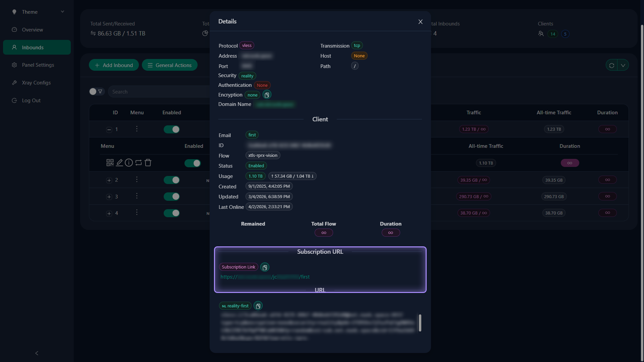Open the General Actions menu

(170, 65)
